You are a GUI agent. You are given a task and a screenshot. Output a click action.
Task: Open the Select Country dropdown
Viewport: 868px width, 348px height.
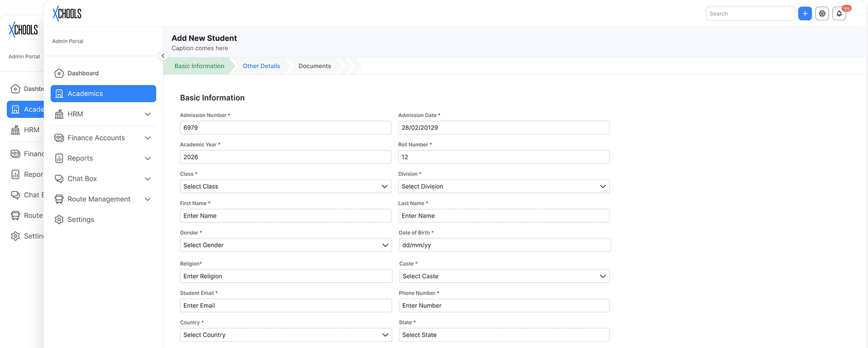(286, 335)
